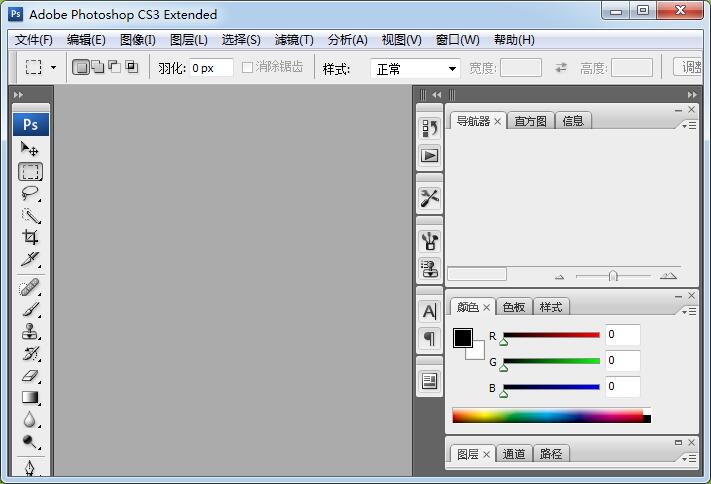Open the 滤镜(T) menu

point(294,40)
